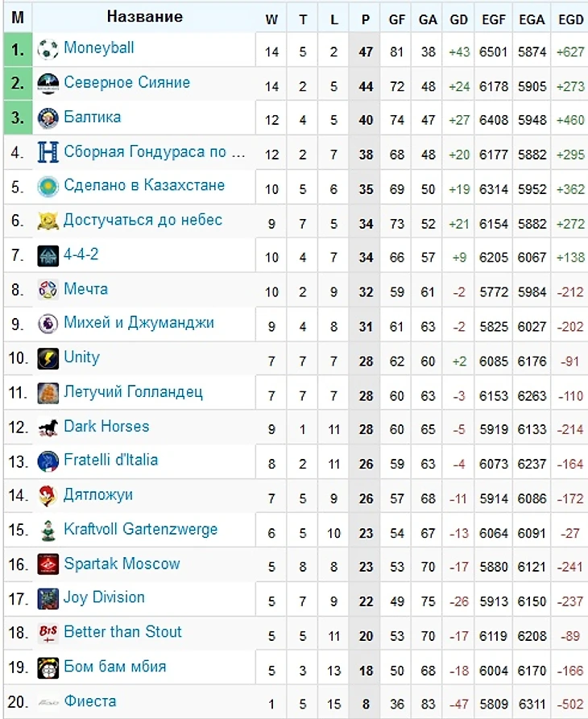Open the Фиеста team link

click(x=89, y=702)
